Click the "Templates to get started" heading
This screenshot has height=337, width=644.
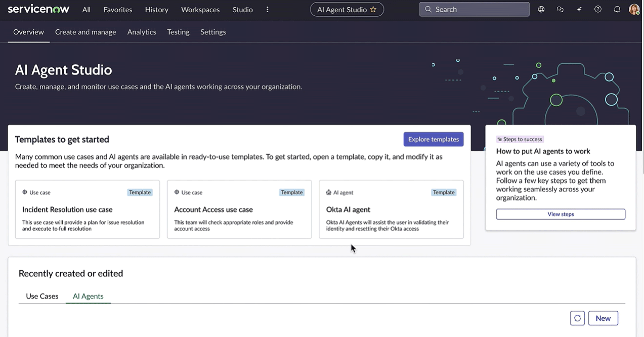62,139
